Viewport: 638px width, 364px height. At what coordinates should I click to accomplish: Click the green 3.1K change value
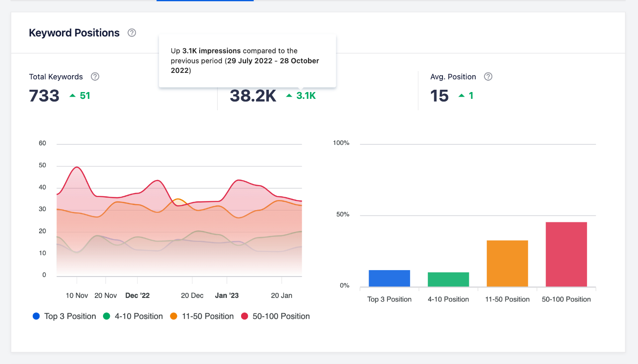tap(306, 96)
